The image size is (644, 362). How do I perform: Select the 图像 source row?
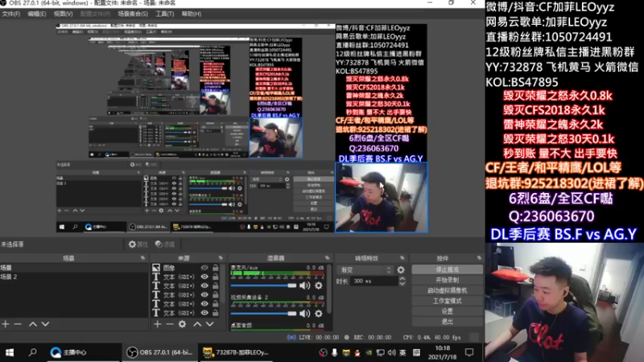coord(186,268)
